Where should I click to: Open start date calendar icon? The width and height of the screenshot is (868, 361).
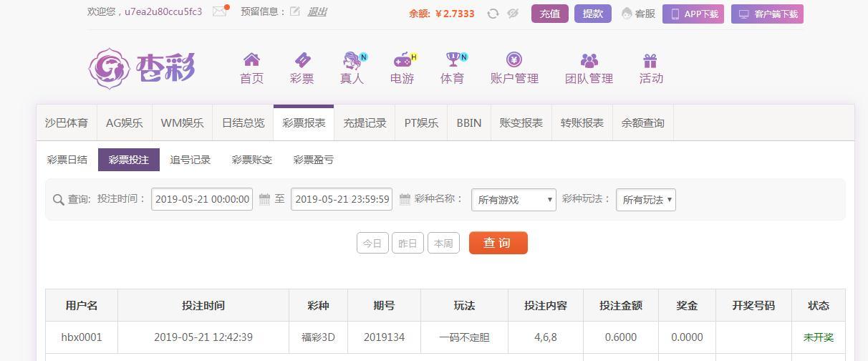[264, 199]
